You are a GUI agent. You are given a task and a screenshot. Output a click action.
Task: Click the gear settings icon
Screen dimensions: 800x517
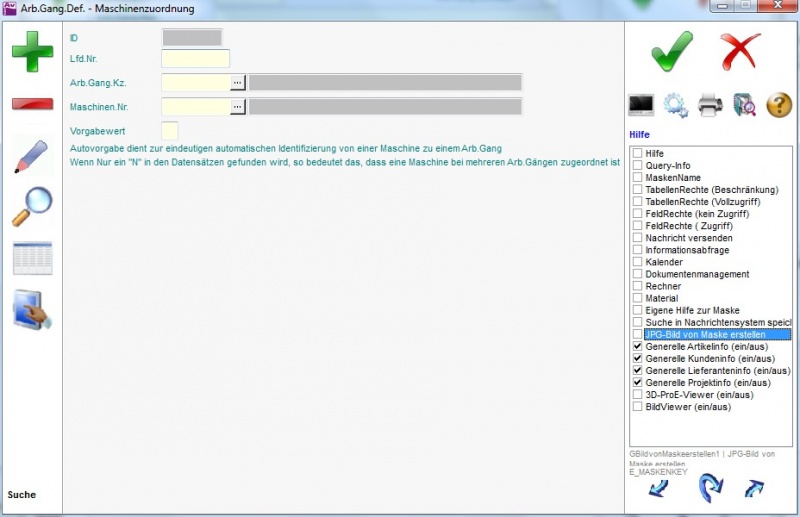click(x=676, y=104)
